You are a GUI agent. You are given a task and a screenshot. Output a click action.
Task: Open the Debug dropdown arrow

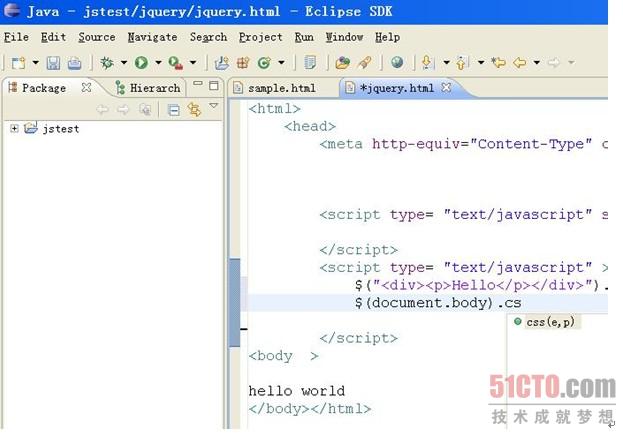coord(124,62)
